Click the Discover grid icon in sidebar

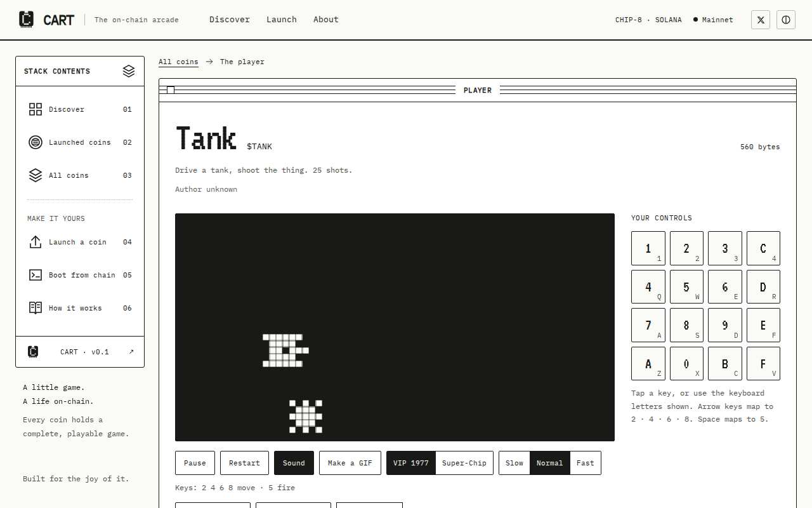tap(36, 109)
